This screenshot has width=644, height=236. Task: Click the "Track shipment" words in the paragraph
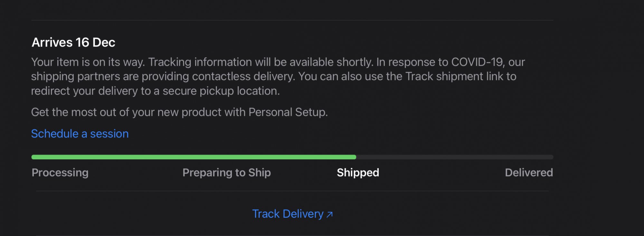point(444,76)
